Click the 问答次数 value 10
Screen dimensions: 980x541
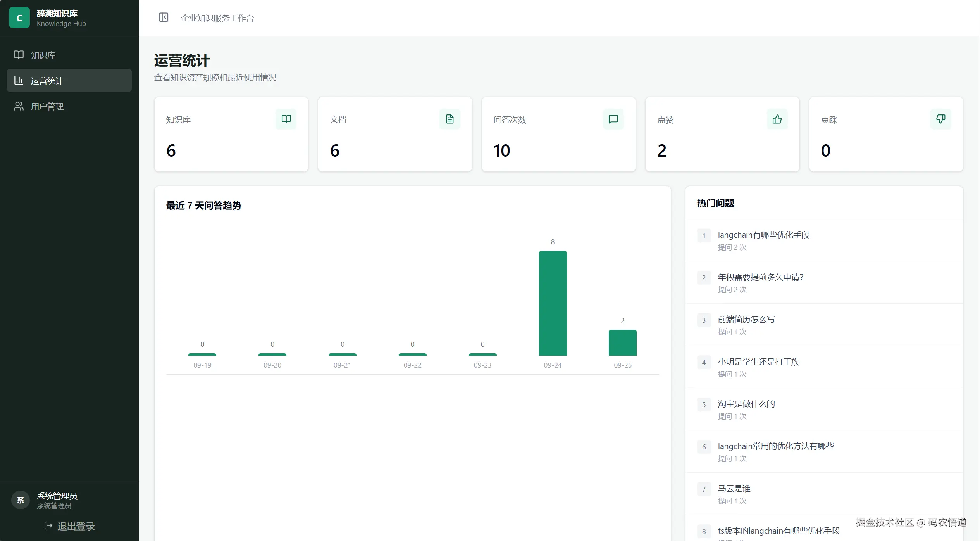tap(502, 150)
